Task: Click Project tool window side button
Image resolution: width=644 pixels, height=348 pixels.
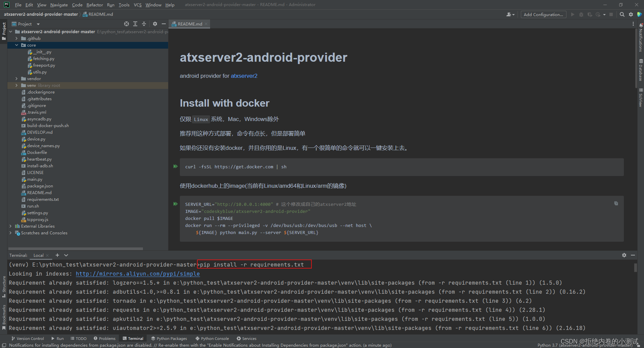Action: pos(4,31)
